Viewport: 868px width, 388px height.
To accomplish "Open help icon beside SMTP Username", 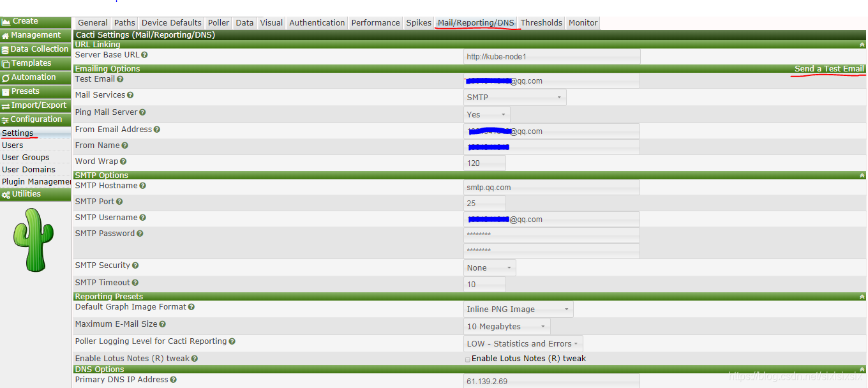I will pos(143,218).
